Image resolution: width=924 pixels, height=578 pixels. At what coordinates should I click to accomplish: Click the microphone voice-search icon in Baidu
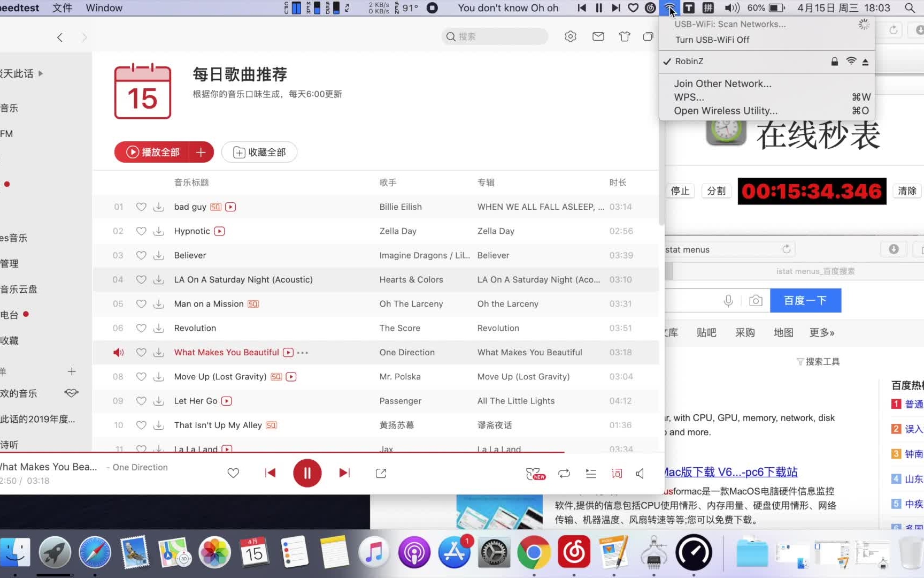click(x=728, y=301)
